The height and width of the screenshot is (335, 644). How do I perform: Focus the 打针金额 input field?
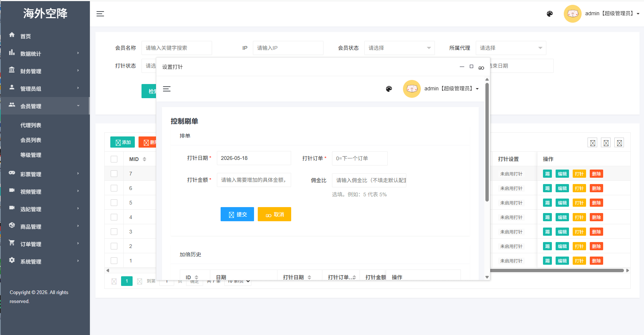click(254, 180)
